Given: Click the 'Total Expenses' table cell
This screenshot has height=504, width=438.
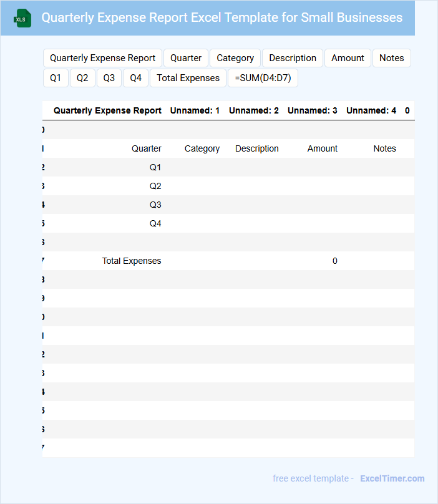Looking at the screenshot, I should [x=132, y=261].
